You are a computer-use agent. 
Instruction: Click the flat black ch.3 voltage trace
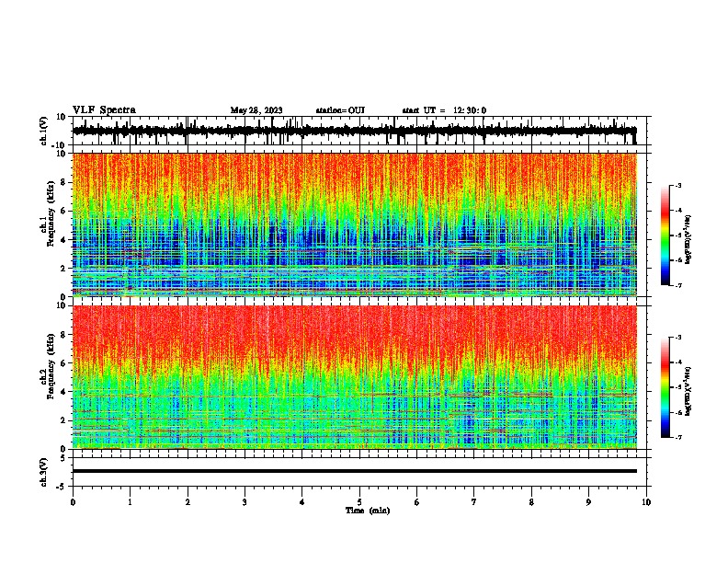[x=354, y=471]
